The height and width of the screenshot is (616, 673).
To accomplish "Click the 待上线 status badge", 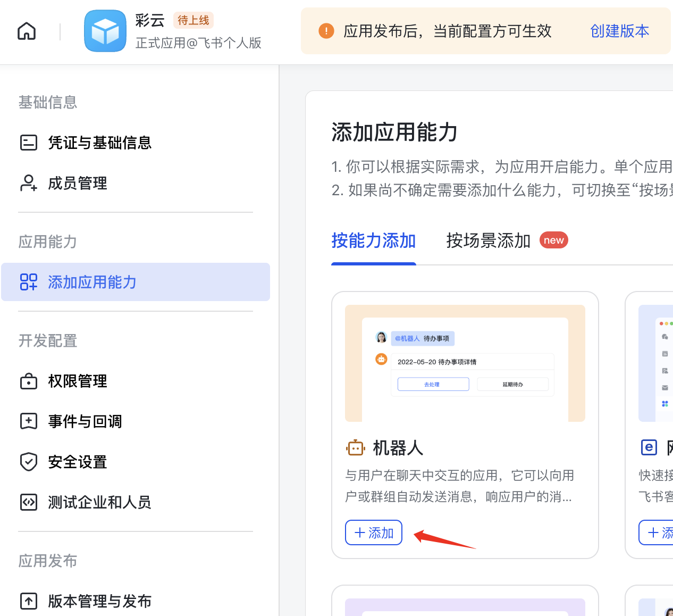I will [x=193, y=20].
